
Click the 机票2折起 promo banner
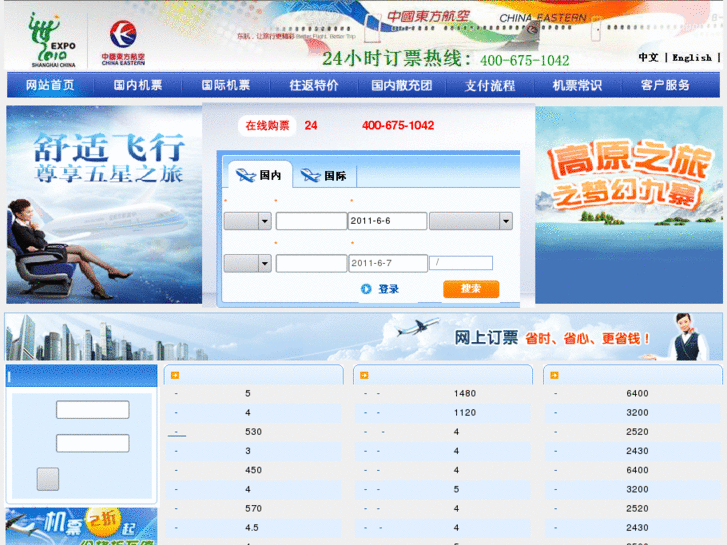point(81,526)
